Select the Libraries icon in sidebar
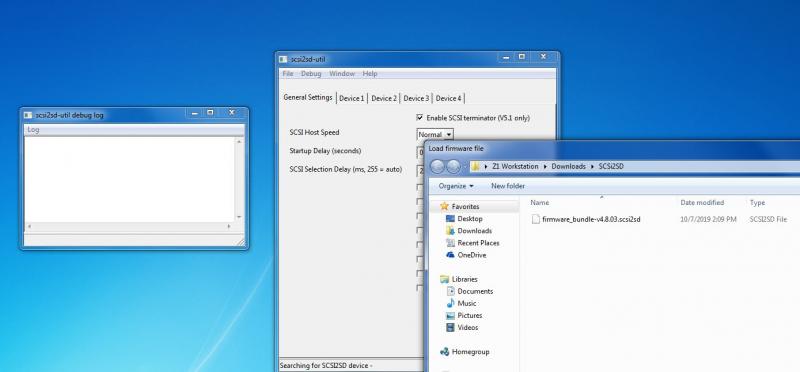Screen dimensions: 800x372 444,279
